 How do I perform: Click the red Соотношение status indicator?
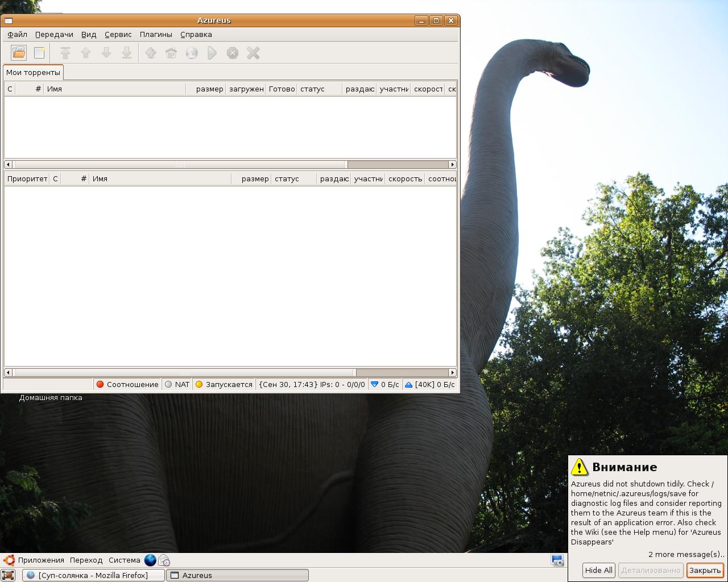(x=127, y=384)
